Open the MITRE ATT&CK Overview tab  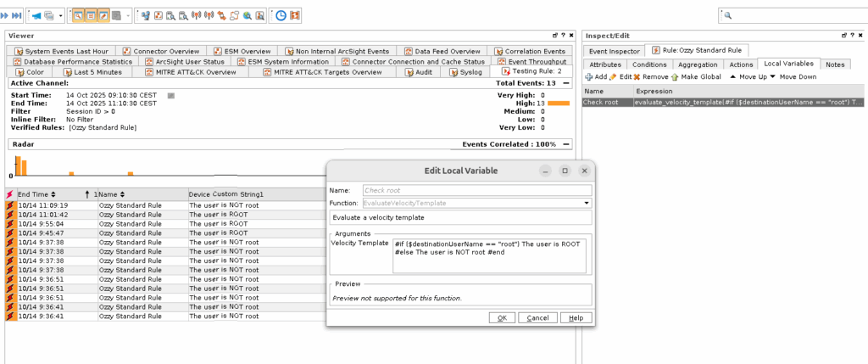(x=191, y=72)
